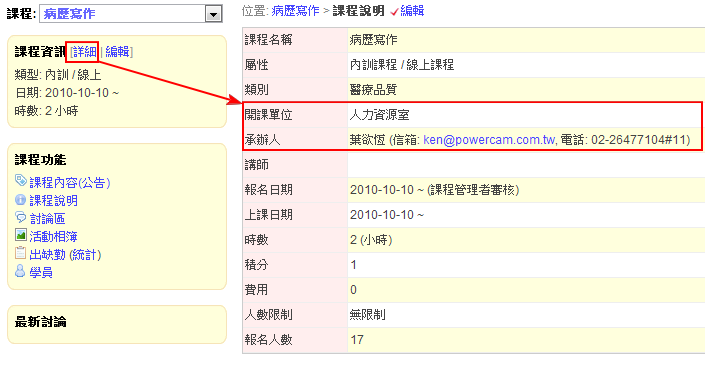Click the 編輯 link beside 課程資訊
The height and width of the screenshot is (365, 705).
(x=117, y=52)
